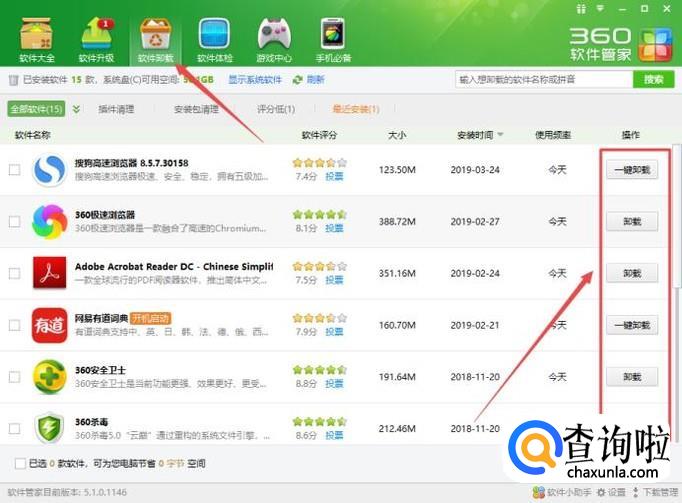Switch to the 安装包清理 tab
The height and width of the screenshot is (503, 682).
[x=196, y=109]
